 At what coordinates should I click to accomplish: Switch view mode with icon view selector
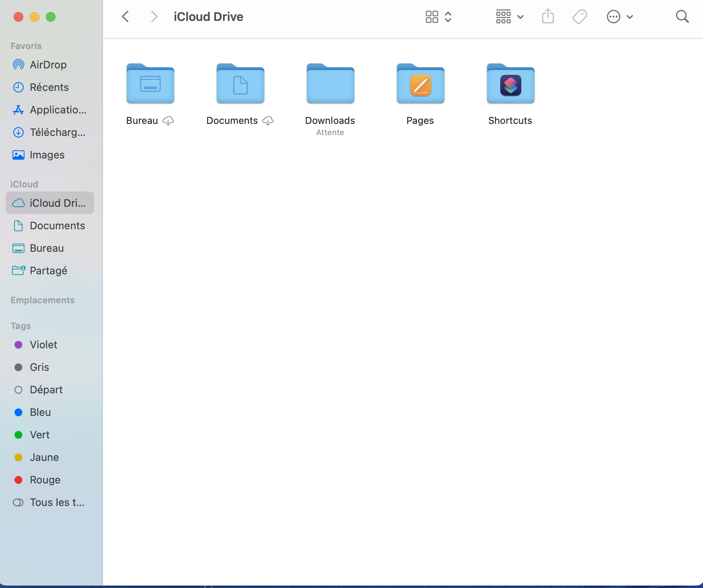pyautogui.click(x=438, y=17)
